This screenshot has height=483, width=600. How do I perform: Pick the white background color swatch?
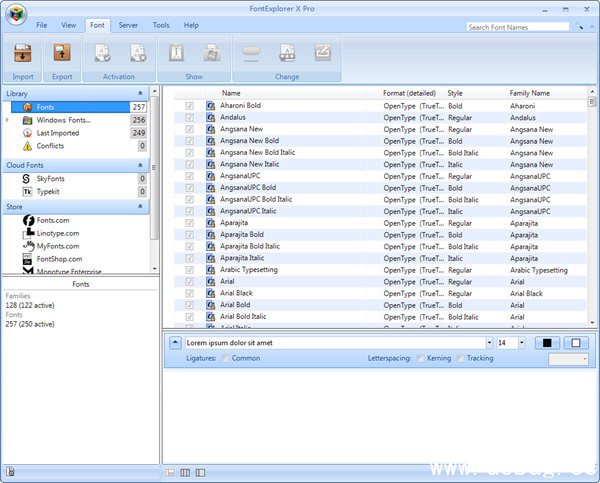[576, 343]
